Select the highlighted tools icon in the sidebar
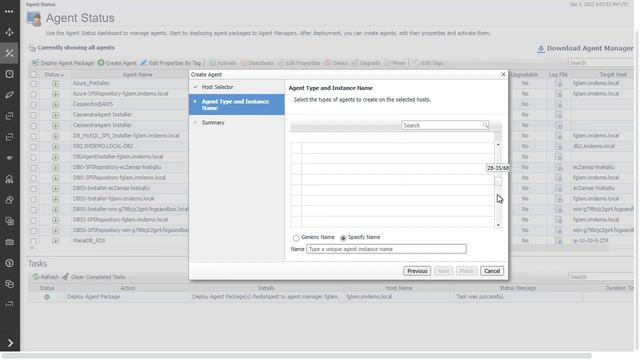The image size is (640, 360). [9, 53]
